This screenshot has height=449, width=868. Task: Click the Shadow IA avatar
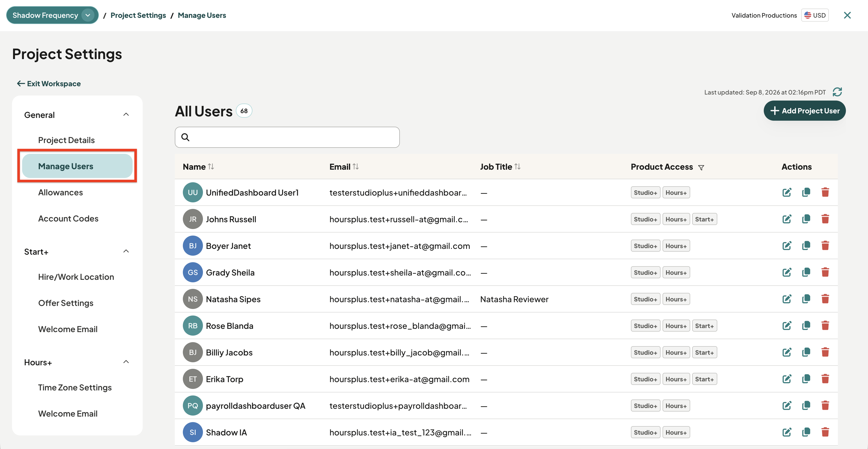click(x=193, y=432)
